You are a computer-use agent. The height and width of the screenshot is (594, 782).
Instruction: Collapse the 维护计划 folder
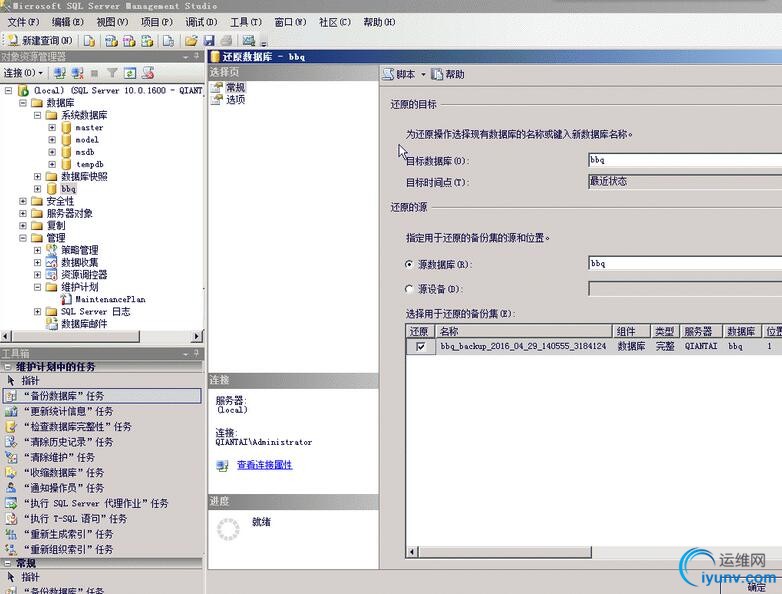click(37, 287)
